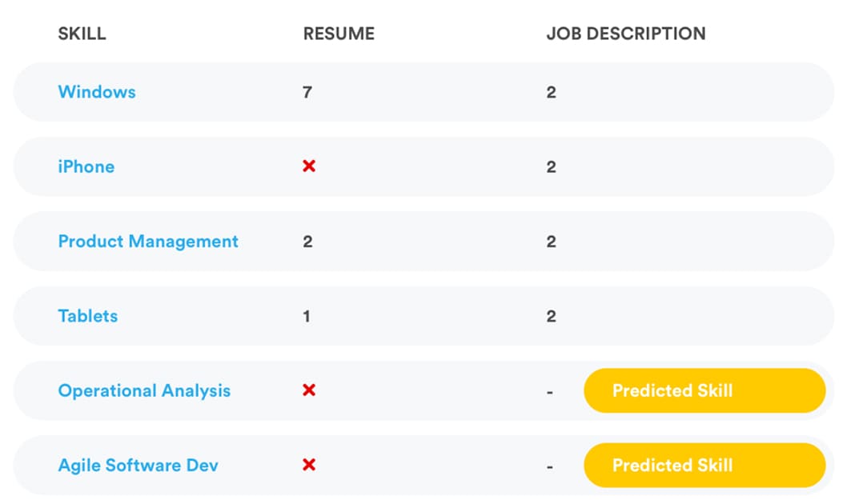
Task: Click the SKILL column header
Action: click(82, 34)
